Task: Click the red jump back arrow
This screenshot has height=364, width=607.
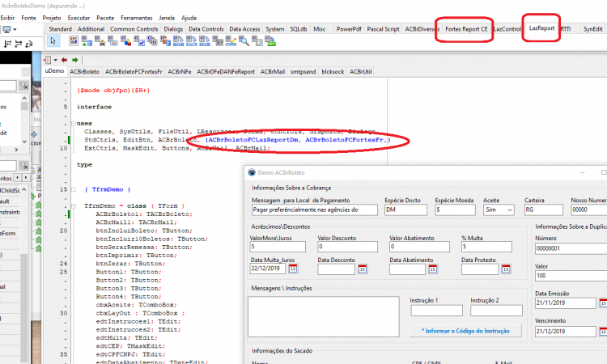Action: coord(64,60)
